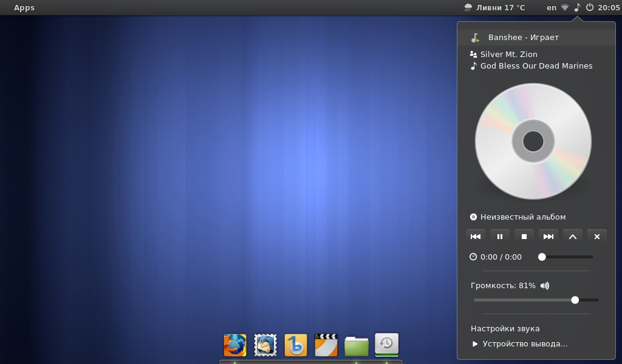Skip to the previous track
The width and height of the screenshot is (622, 364).
(476, 237)
